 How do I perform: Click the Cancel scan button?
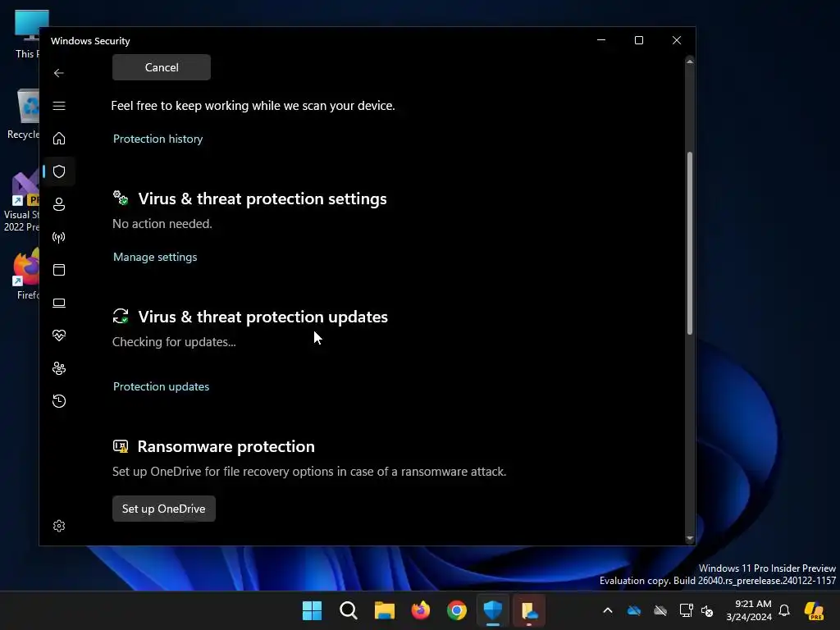coord(162,67)
